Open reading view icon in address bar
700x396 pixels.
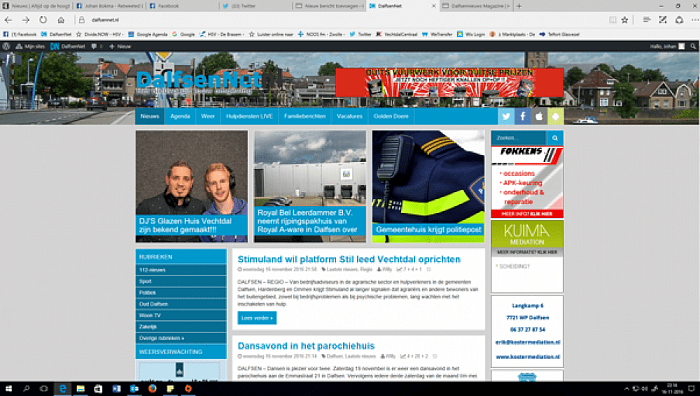pyautogui.click(x=612, y=20)
